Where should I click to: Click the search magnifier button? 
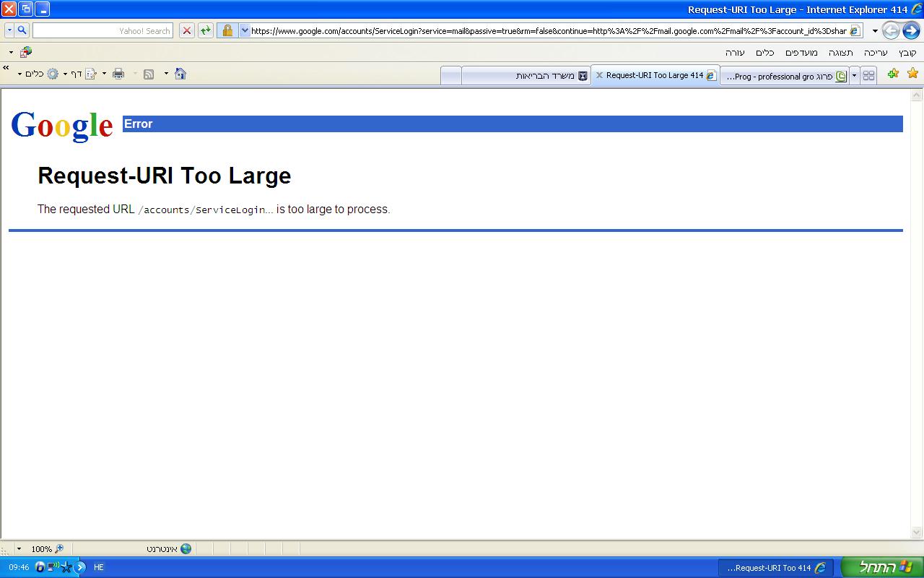click(x=22, y=30)
